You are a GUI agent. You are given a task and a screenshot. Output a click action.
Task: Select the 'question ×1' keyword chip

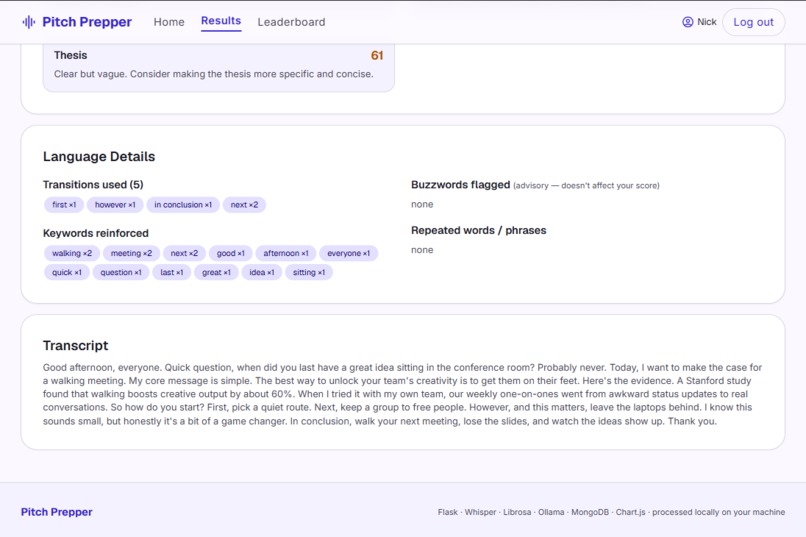121,272
